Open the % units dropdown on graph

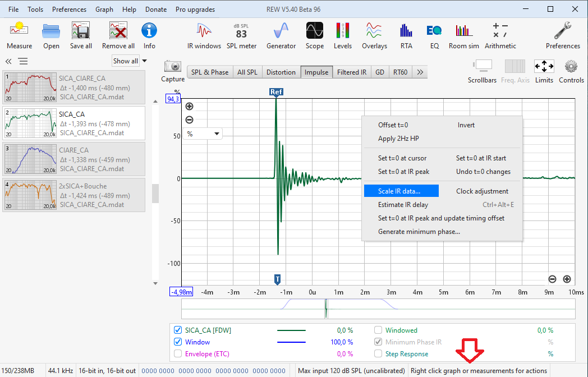[x=204, y=134]
